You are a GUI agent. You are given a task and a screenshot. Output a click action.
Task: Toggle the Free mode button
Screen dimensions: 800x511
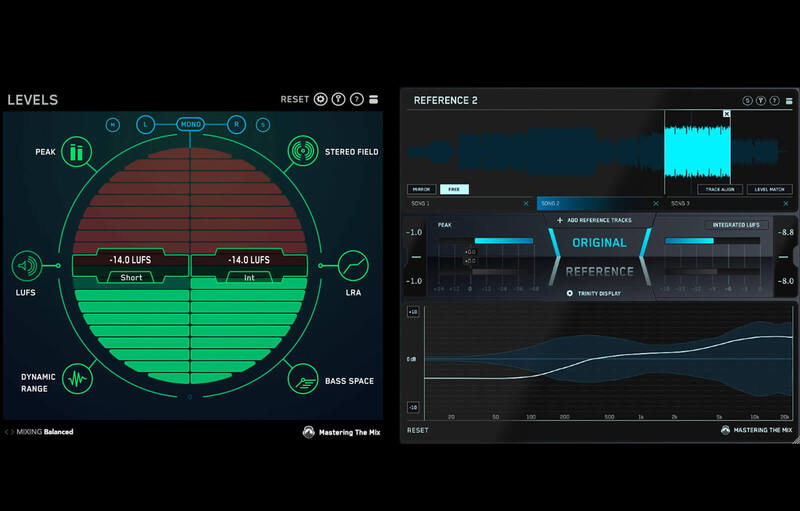454,189
